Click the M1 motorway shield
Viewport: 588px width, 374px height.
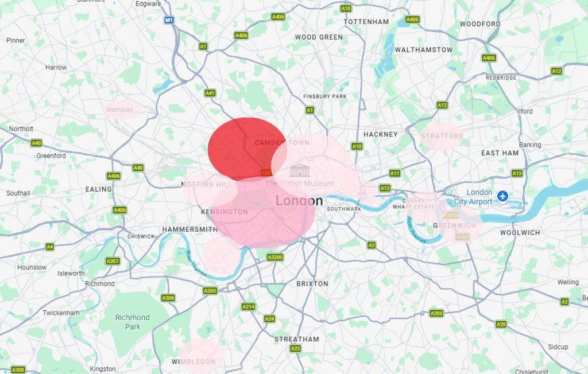point(169,20)
